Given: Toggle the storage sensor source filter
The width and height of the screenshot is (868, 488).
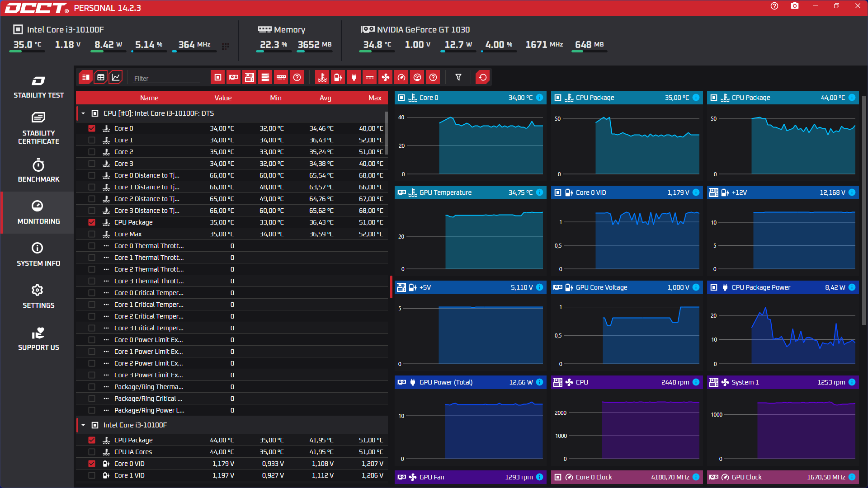Looking at the screenshot, I should (265, 77).
